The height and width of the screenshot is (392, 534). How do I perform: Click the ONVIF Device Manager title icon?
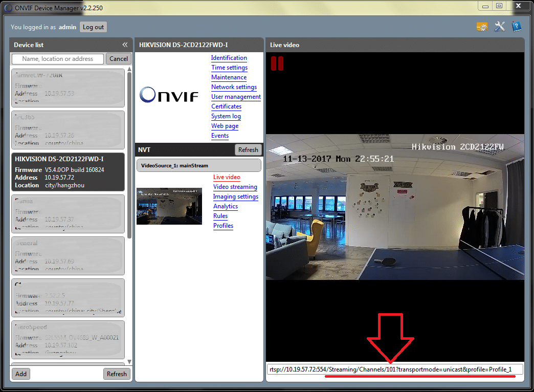[8, 7]
